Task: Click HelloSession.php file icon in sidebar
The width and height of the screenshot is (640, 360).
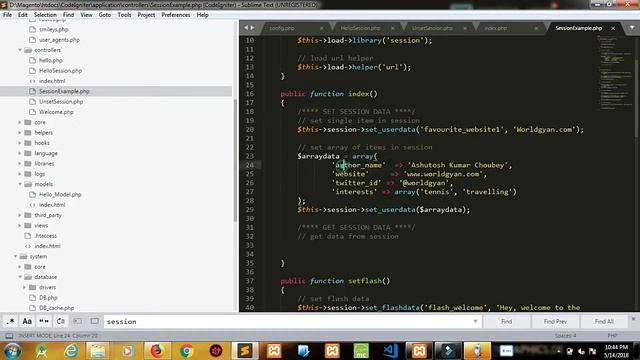Action: [33, 71]
